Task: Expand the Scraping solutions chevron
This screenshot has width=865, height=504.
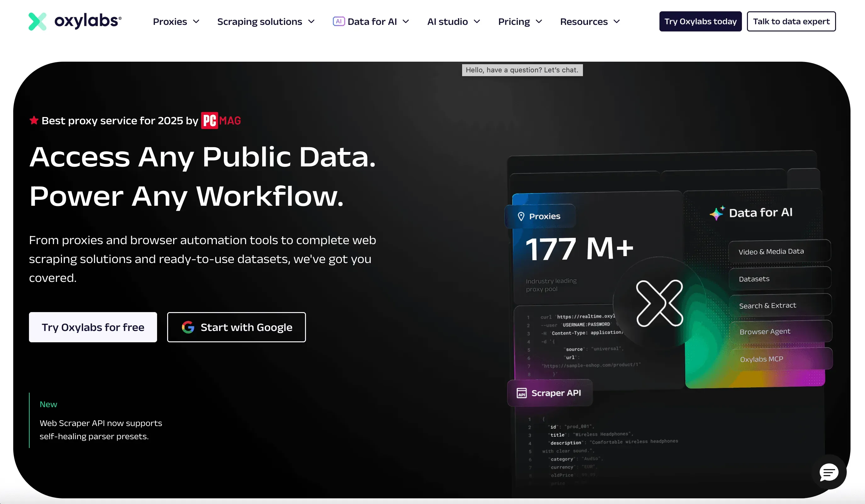Action: pyautogui.click(x=311, y=22)
